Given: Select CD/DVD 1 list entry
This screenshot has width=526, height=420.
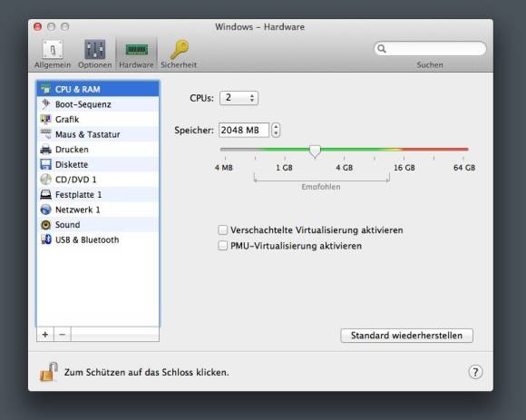Looking at the screenshot, I should (98, 180).
